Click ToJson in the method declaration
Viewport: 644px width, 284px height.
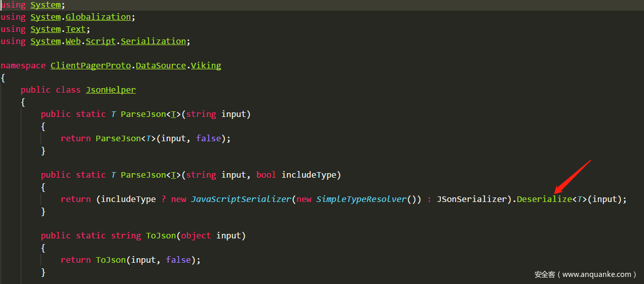coord(158,236)
